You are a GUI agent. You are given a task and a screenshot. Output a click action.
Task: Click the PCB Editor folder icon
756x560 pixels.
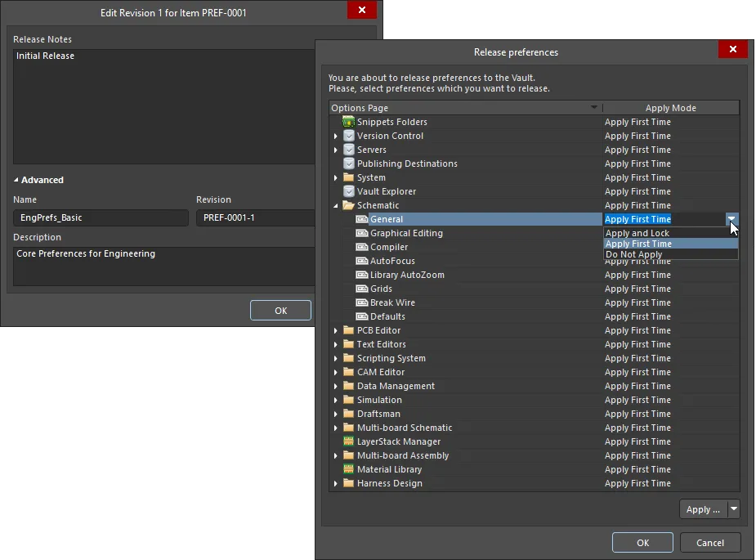coord(349,330)
